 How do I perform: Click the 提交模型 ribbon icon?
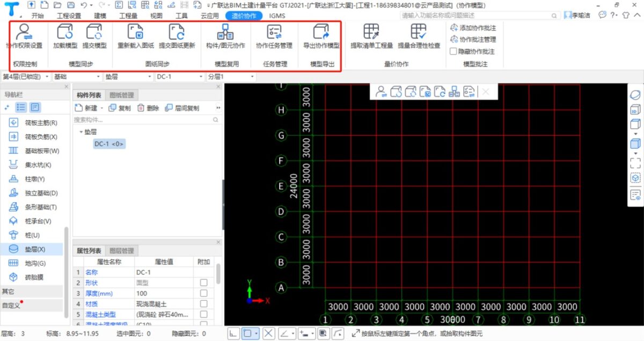point(94,36)
